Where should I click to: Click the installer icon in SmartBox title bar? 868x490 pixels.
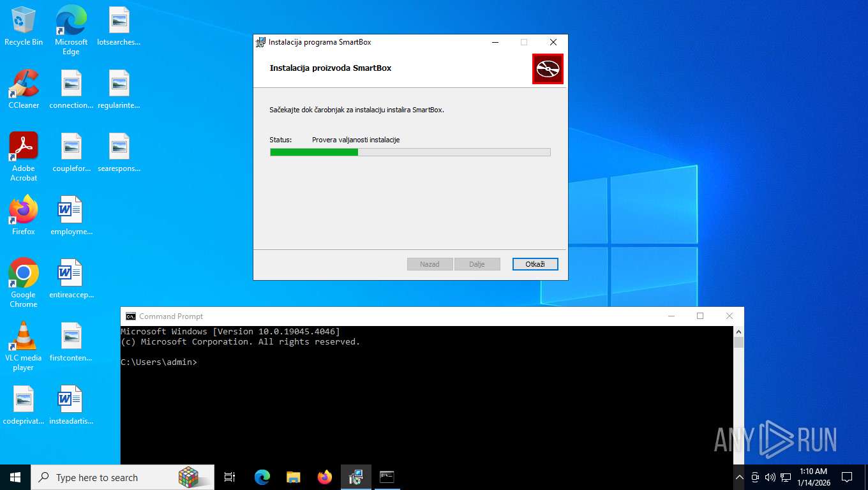coord(260,42)
